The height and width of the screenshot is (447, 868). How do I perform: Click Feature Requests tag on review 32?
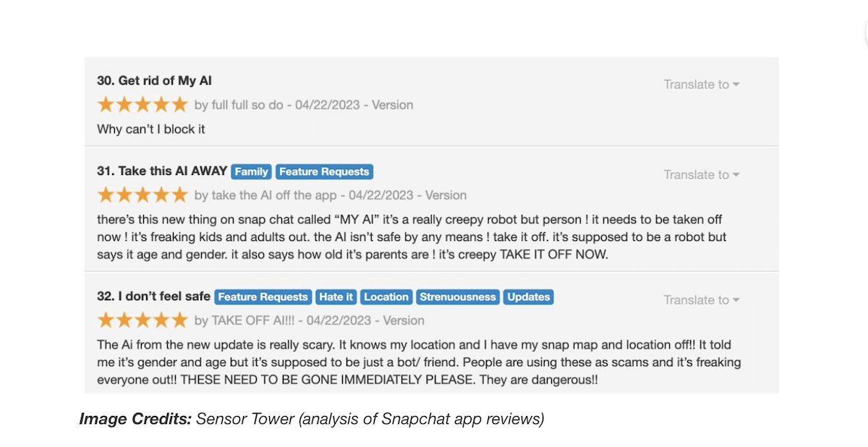(263, 297)
